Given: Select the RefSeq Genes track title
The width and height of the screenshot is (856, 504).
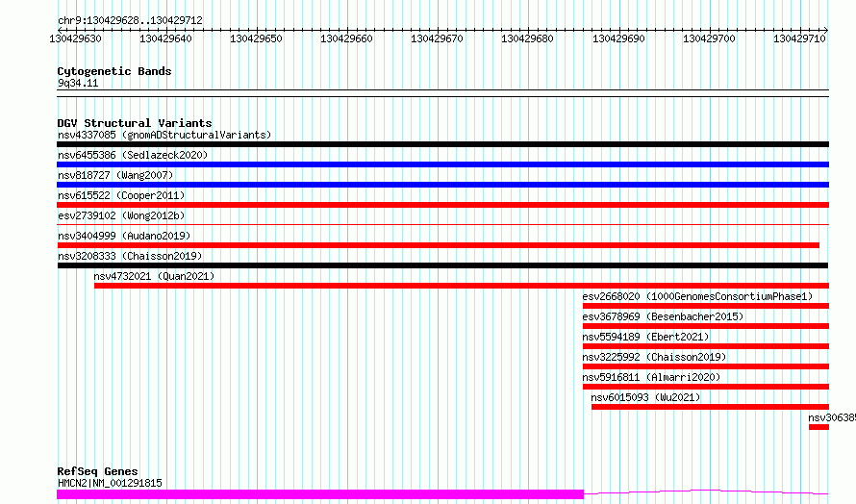Looking at the screenshot, I should pos(97,471).
